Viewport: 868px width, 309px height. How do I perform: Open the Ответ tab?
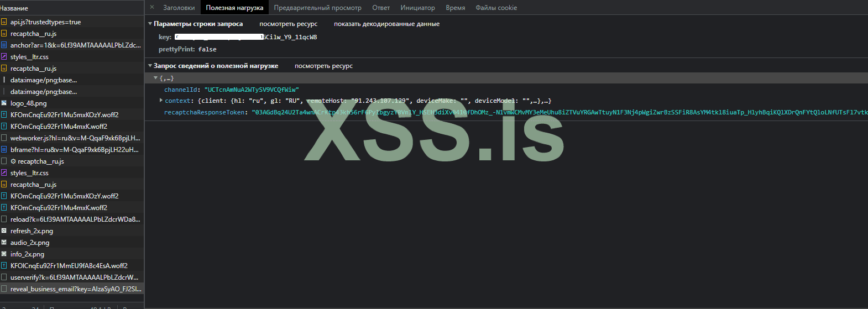point(381,8)
